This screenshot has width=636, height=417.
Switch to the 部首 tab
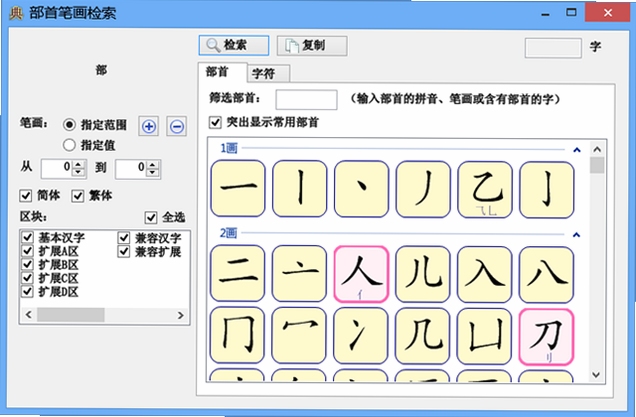point(222,73)
